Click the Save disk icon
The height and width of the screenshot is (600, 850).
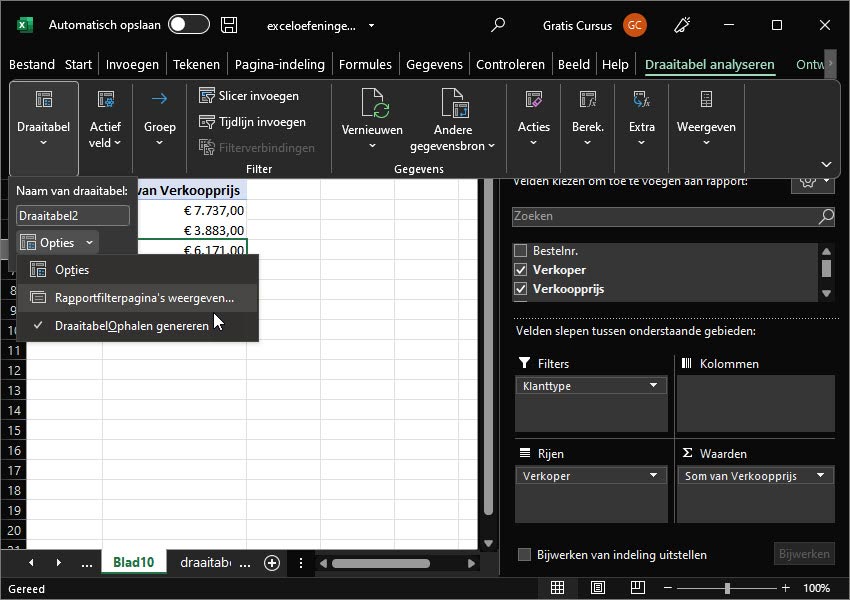coord(229,25)
